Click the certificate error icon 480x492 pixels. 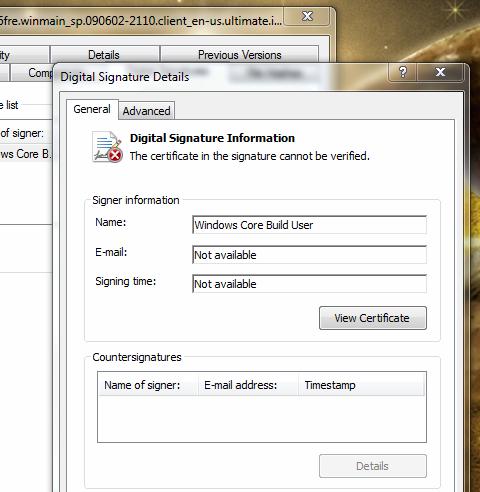point(107,147)
